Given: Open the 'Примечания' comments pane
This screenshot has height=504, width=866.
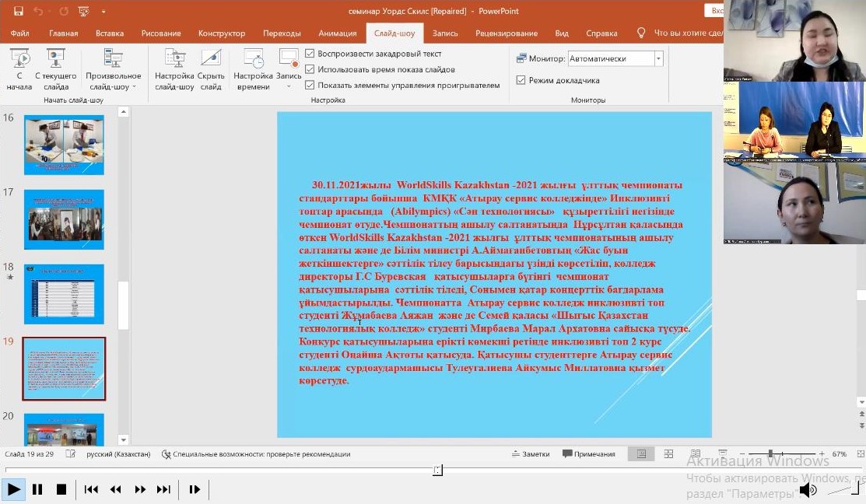Looking at the screenshot, I should 589,453.
